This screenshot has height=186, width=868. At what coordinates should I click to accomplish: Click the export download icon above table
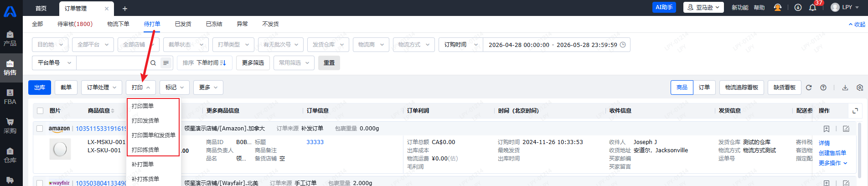click(x=845, y=88)
